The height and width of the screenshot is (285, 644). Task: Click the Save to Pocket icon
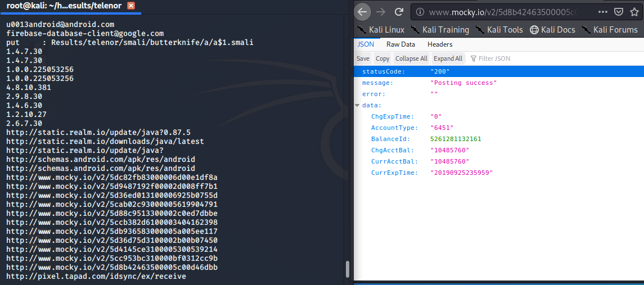pos(618,12)
